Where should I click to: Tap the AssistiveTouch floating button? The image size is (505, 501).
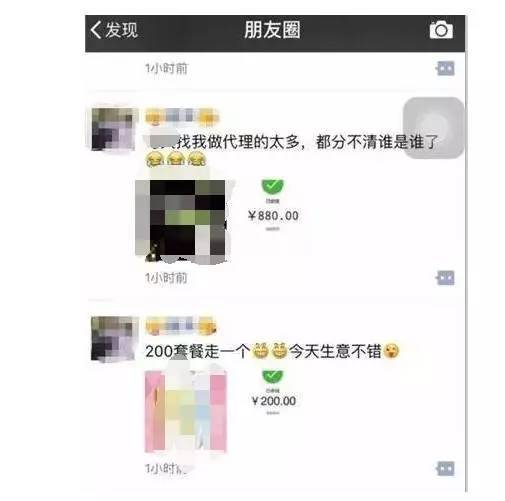pyautogui.click(x=433, y=128)
